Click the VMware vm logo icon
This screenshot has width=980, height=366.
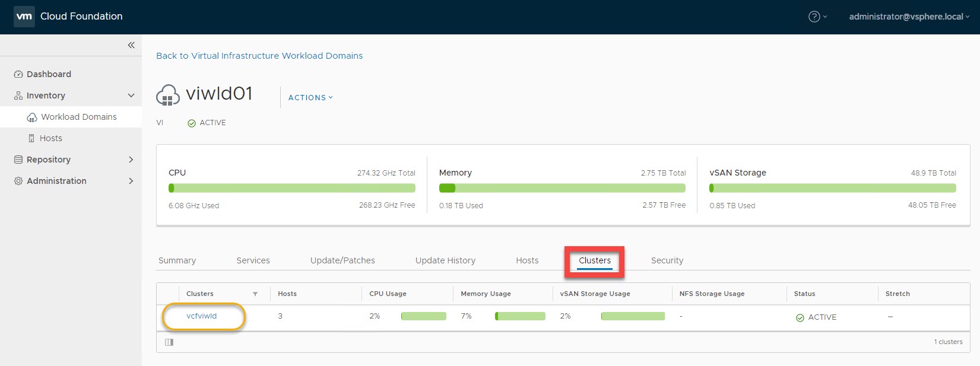pos(24,16)
